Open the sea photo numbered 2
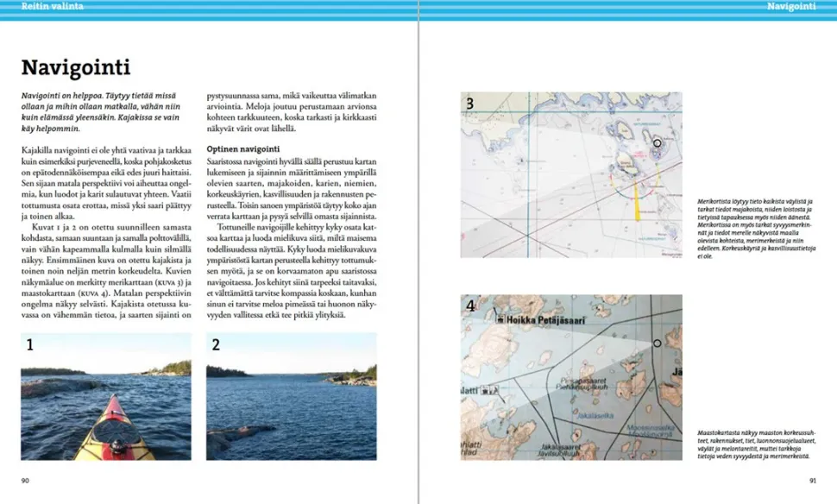Viewport: 837px width, 504px height. click(x=292, y=397)
